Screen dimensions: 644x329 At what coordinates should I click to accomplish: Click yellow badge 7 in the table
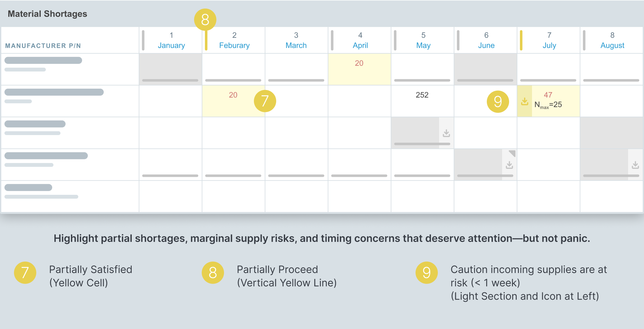265,101
